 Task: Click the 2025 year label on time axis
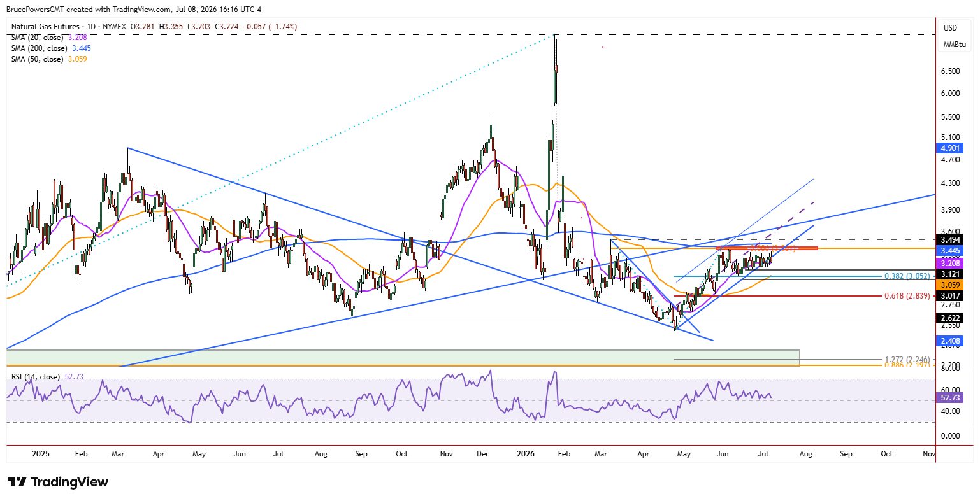pyautogui.click(x=40, y=454)
